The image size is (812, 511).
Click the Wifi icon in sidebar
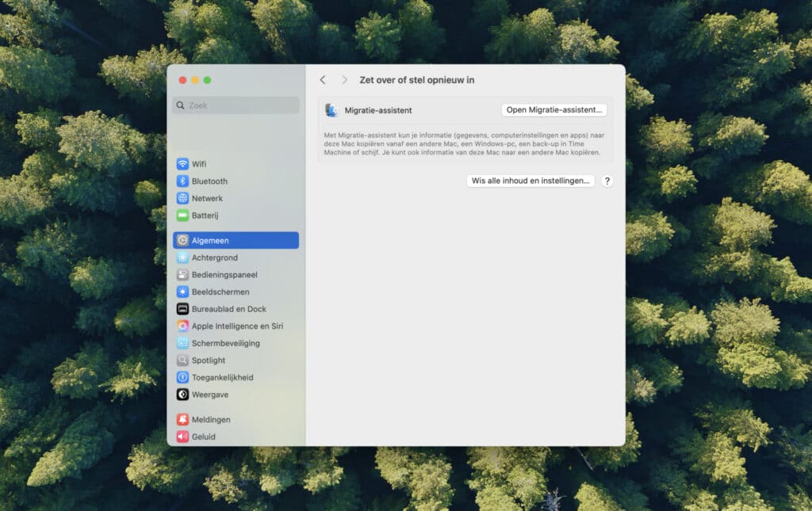pyautogui.click(x=182, y=164)
